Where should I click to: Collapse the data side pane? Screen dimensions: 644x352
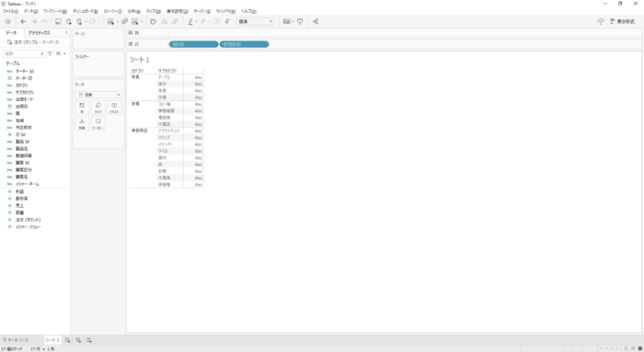tap(66, 32)
